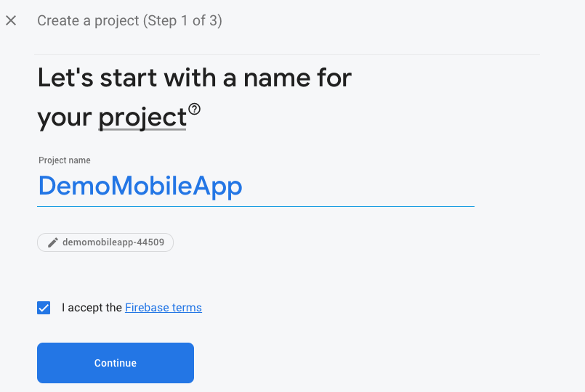Click the I accept the label text
This screenshot has width=585, height=392.
coord(92,307)
